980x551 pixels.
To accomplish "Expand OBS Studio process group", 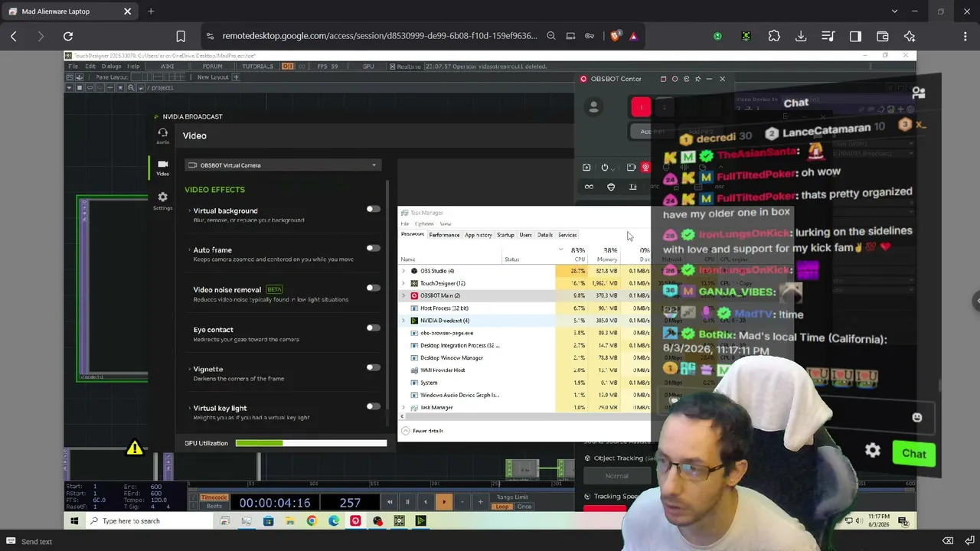I will (x=403, y=271).
